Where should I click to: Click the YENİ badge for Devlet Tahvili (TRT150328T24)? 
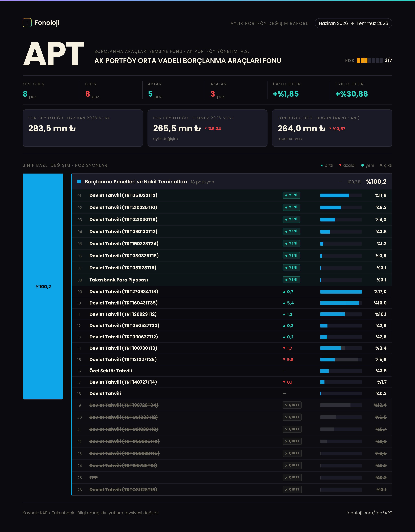click(291, 244)
